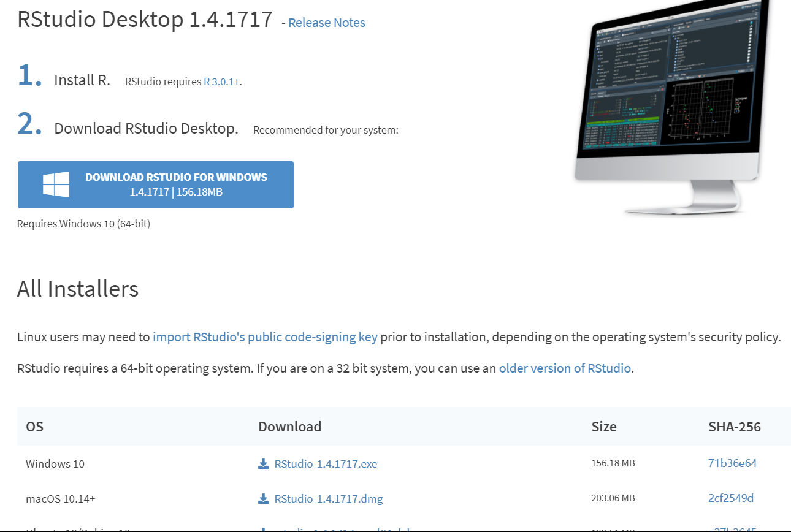Open SHA-256 hash 2cf2549d

tap(731, 498)
